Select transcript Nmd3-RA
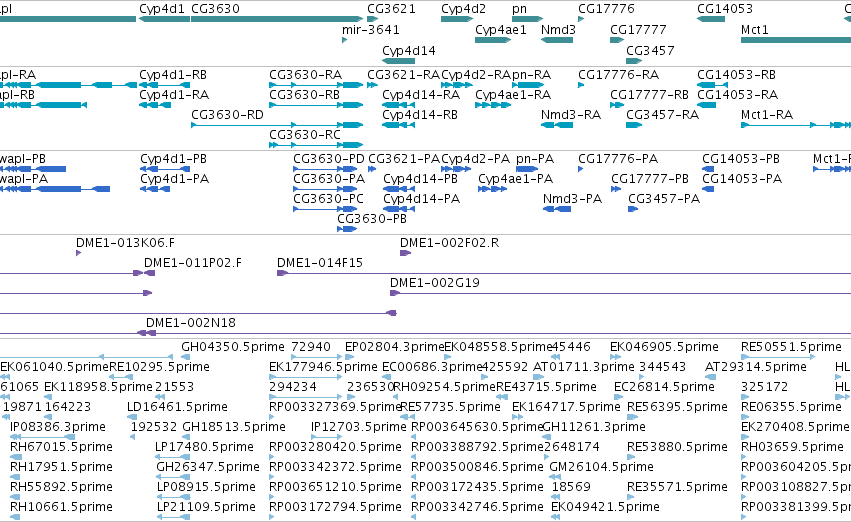Image resolution: width=851 pixels, height=522 pixels. (571, 115)
